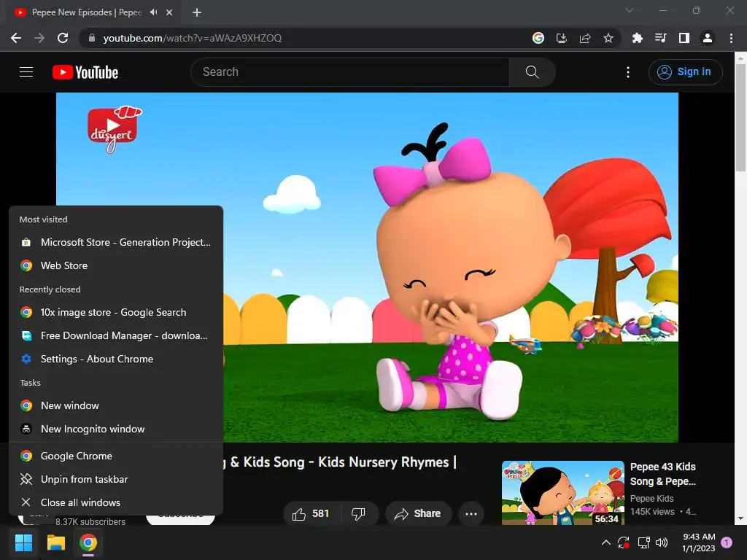Open the notification badge in the taskbar

pos(727,542)
